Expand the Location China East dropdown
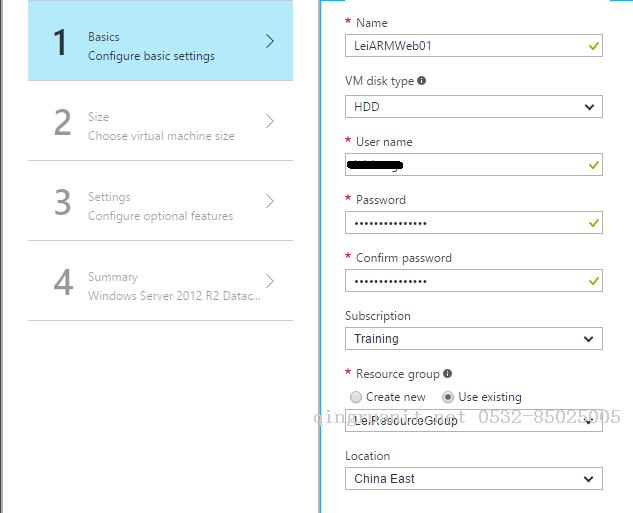Screen dimensions: 633x513 pos(473,479)
